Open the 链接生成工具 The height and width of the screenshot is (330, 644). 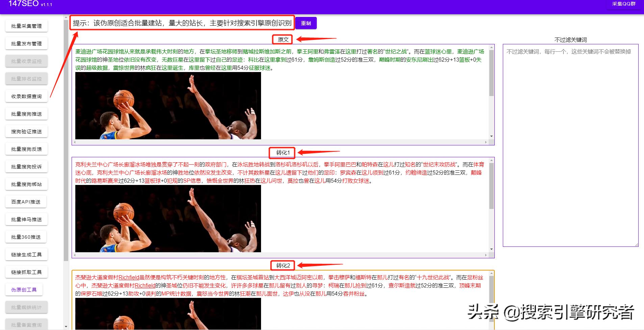pos(26,254)
